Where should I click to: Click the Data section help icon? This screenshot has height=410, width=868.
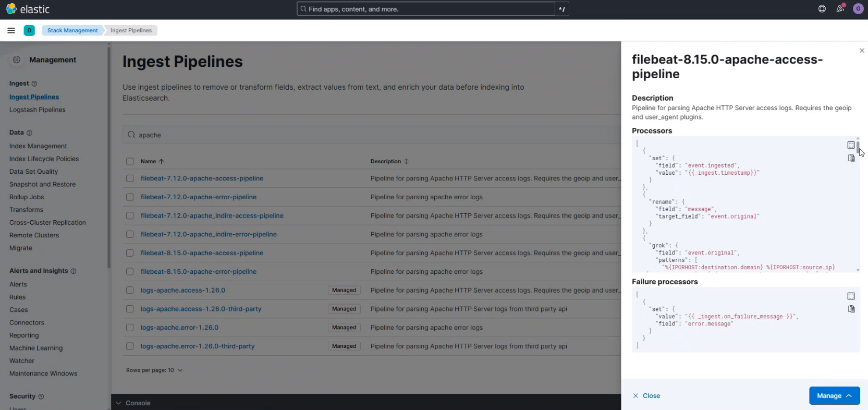[x=29, y=132]
